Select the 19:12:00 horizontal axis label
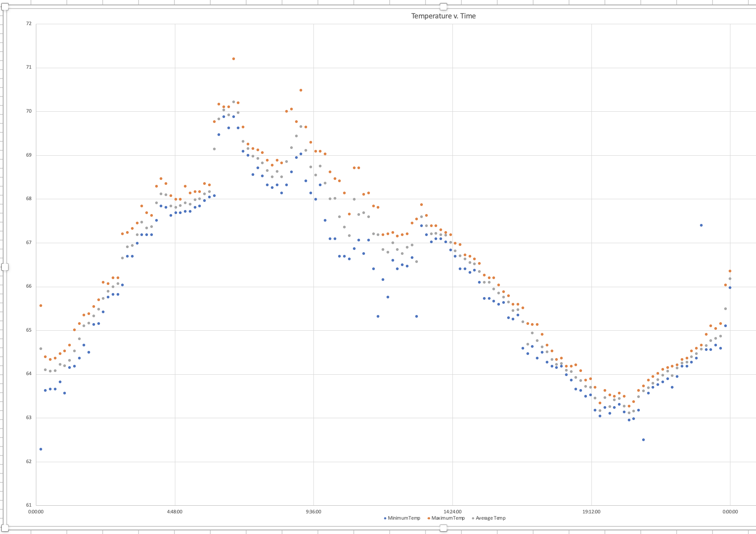The height and width of the screenshot is (534, 756). [591, 512]
